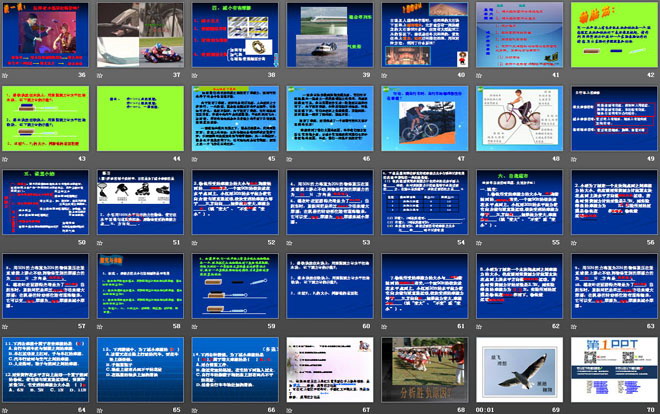Select slide 55 thumbnail with green heading
Viewport: 660px width, 414px height.
pos(519,202)
